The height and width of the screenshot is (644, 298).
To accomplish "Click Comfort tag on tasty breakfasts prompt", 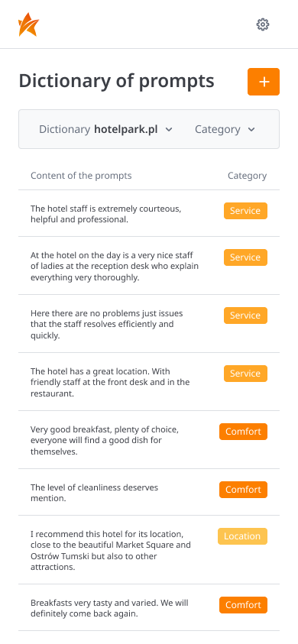I will point(243,605).
